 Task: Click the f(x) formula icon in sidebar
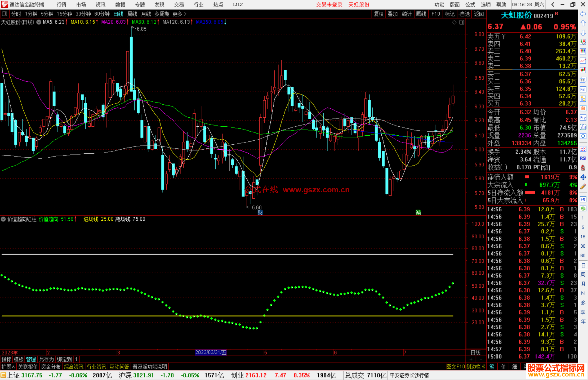point(583,127)
